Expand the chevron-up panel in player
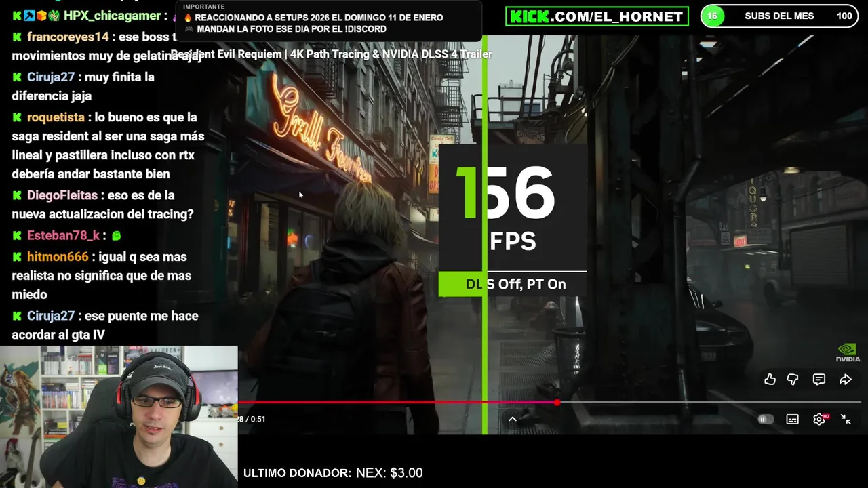The width and height of the screenshot is (868, 488). click(x=513, y=419)
